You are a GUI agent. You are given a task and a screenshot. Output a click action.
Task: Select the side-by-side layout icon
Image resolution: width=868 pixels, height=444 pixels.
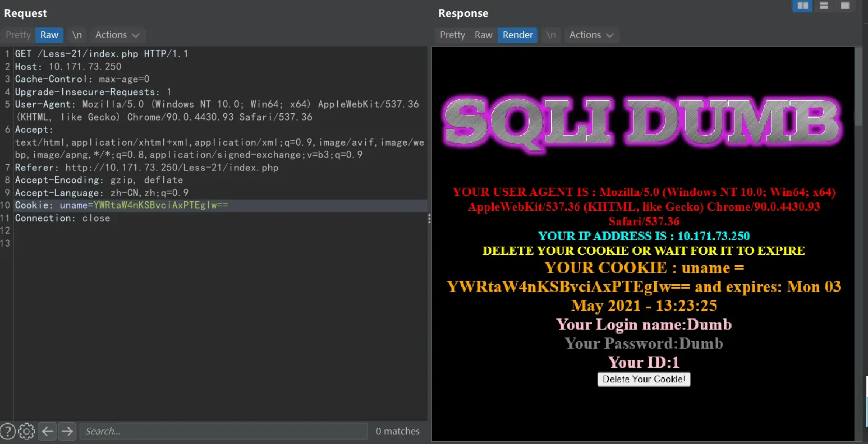pos(803,6)
